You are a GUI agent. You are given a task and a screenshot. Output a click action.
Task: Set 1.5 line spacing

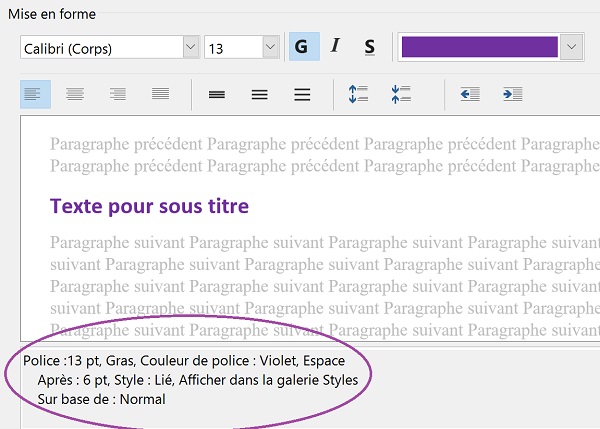pyautogui.click(x=259, y=95)
